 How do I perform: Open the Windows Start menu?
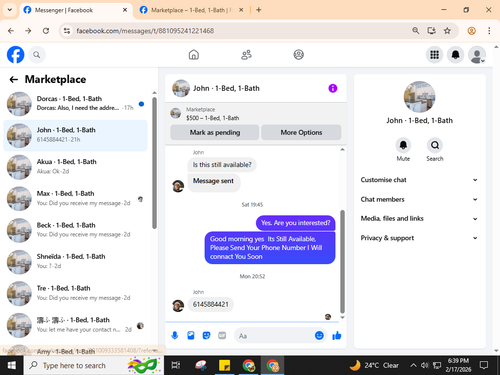coord(11,365)
